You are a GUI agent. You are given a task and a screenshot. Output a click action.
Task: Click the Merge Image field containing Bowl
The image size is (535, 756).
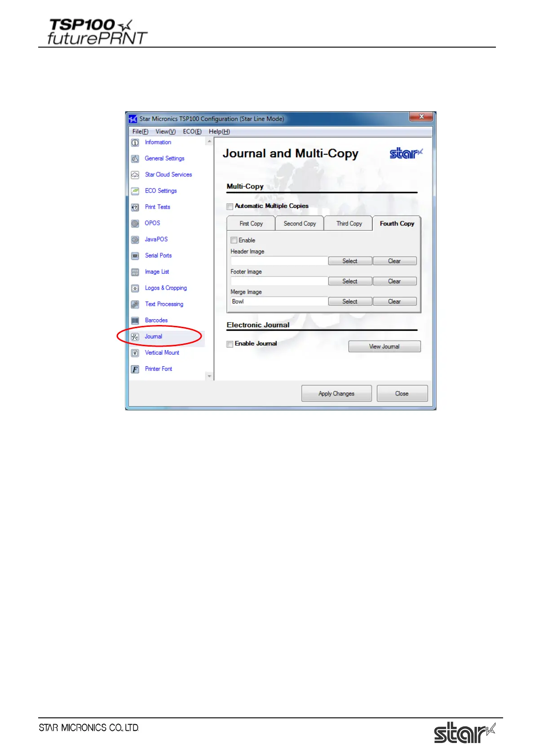[279, 301]
